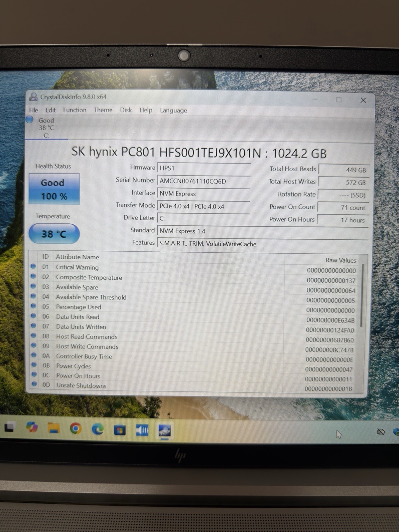Select the Available Spare Threshold row
The height and width of the screenshot is (532, 399).
click(x=195, y=298)
